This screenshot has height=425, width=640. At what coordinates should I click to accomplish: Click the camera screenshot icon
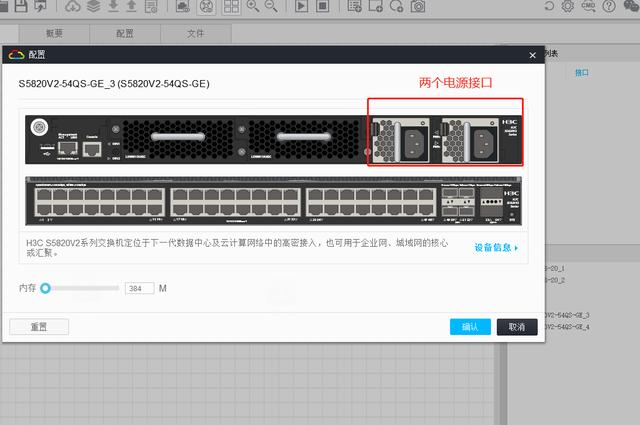[418, 6]
